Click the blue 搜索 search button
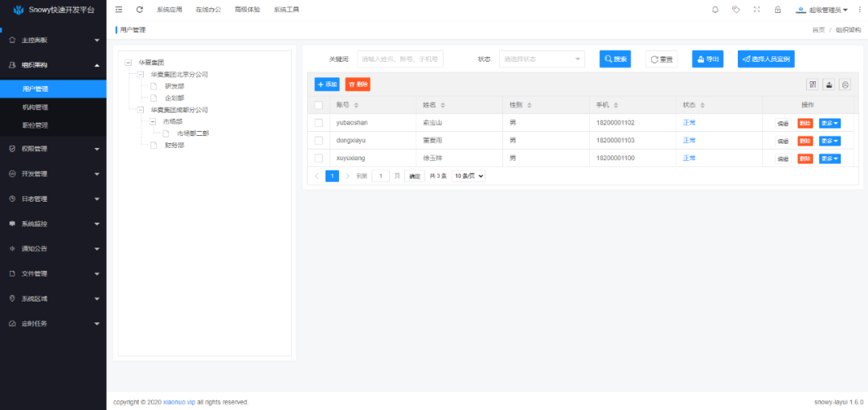Viewport: 868px width, 410px height. click(615, 59)
